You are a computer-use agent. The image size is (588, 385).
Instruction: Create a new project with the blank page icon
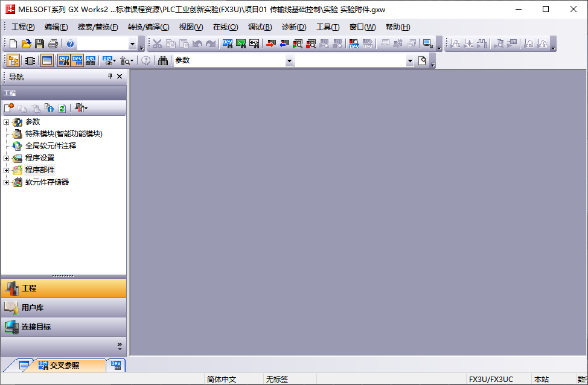[x=13, y=44]
